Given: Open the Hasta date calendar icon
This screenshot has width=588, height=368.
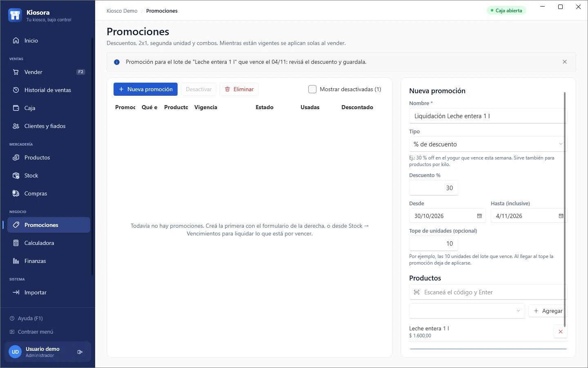Looking at the screenshot, I should tap(561, 216).
